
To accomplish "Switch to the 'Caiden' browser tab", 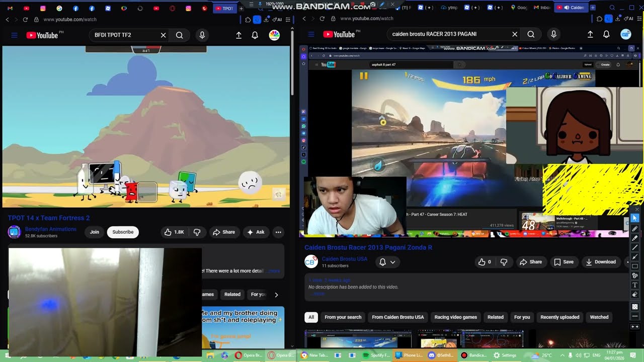I will [571, 8].
